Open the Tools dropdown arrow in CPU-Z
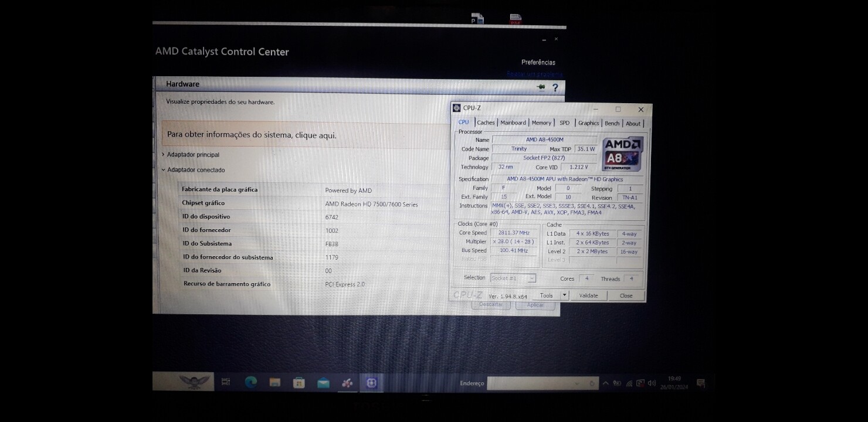 point(564,295)
